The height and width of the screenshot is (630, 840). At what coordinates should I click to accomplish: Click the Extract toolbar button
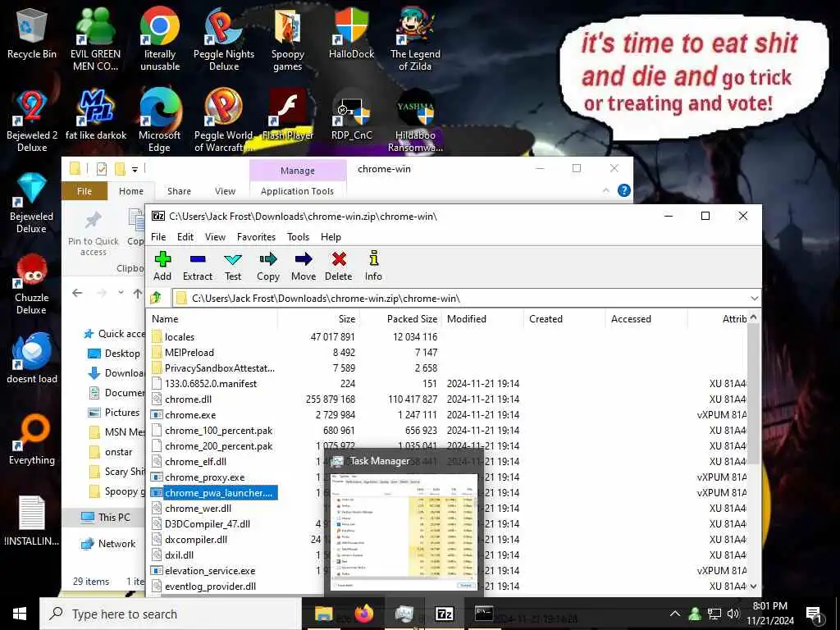(198, 267)
